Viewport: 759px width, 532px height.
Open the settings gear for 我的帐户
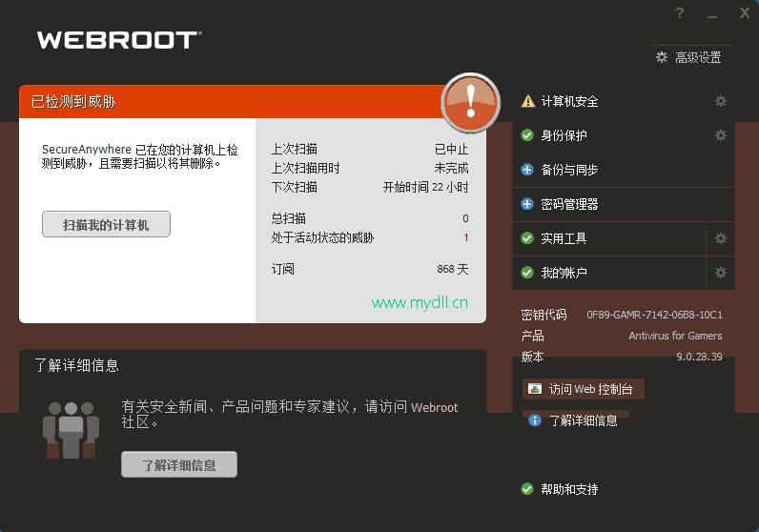721,273
